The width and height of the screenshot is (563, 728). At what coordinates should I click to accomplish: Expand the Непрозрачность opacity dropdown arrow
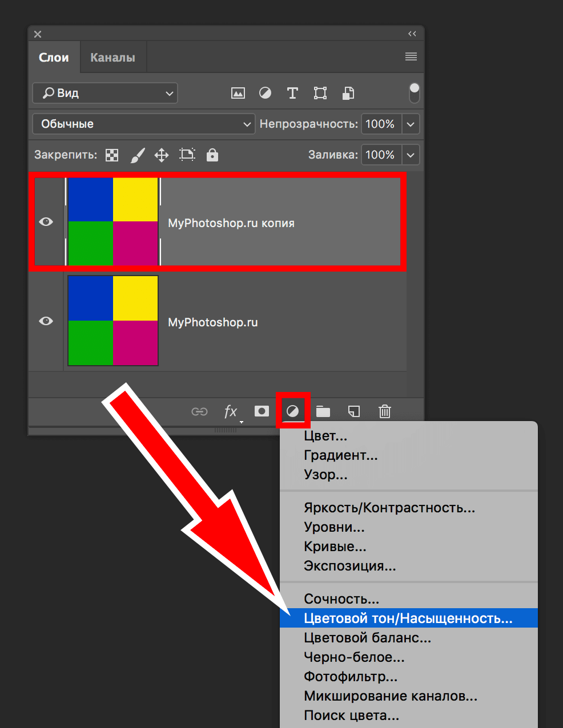pyautogui.click(x=411, y=124)
